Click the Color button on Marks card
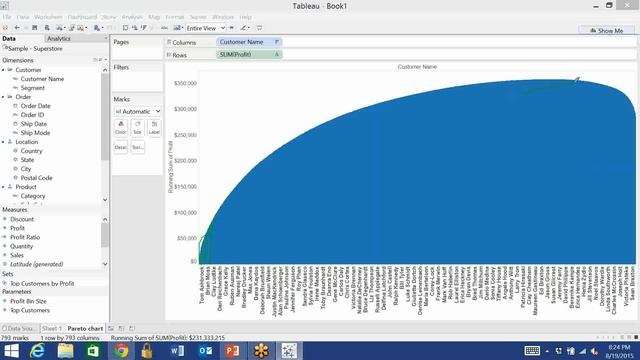The width and height of the screenshot is (640, 360). coord(121,128)
